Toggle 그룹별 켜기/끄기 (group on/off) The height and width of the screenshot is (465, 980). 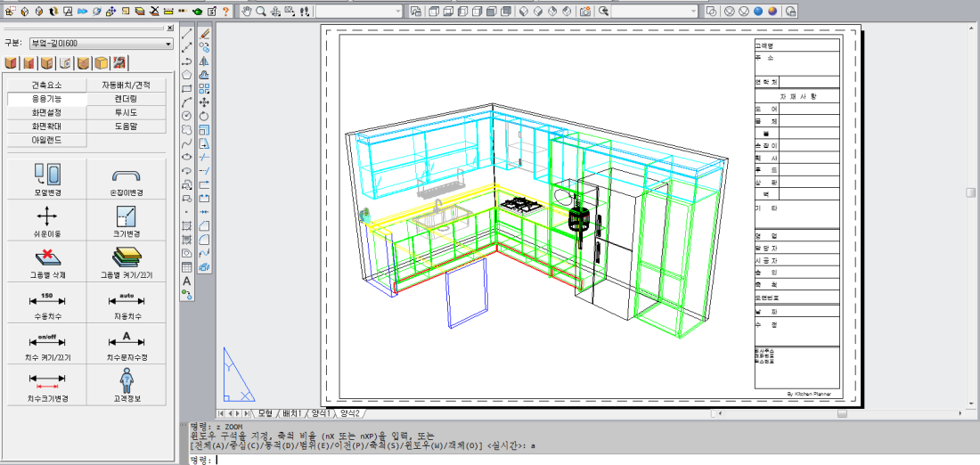127,257
